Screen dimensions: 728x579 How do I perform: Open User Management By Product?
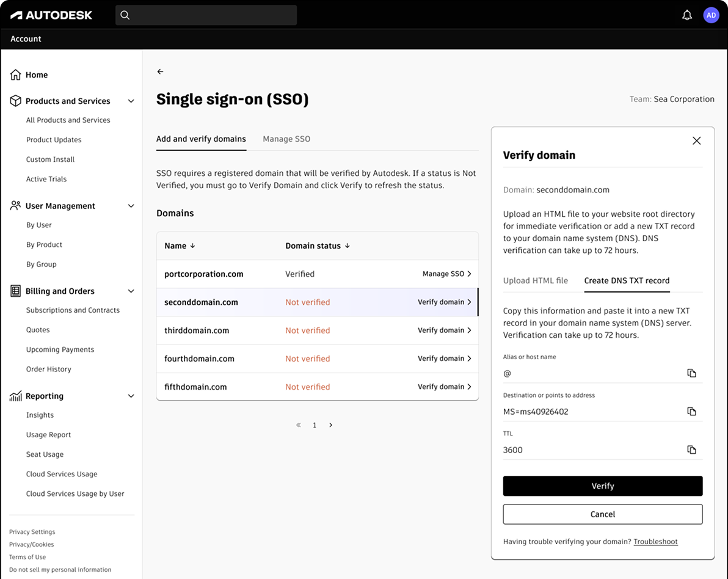pos(44,245)
